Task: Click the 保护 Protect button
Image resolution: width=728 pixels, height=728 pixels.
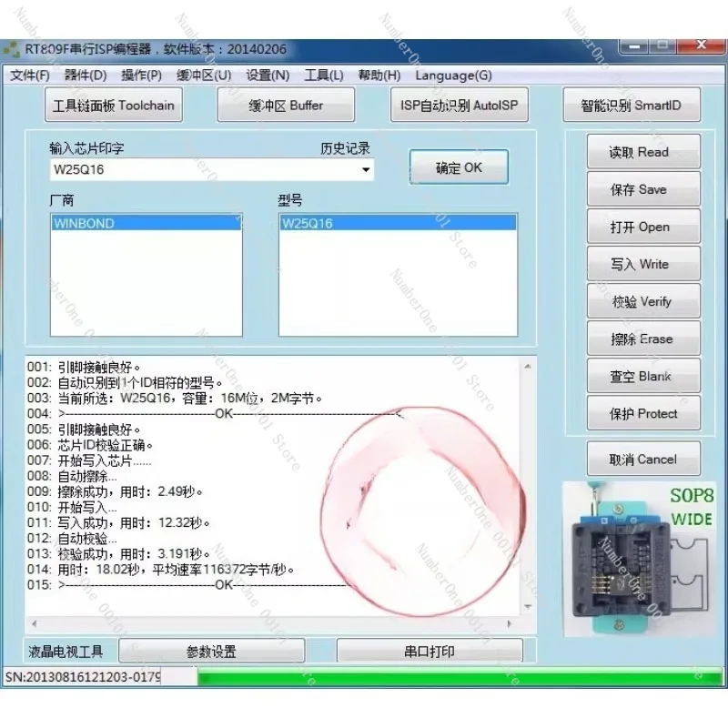Action: click(643, 413)
